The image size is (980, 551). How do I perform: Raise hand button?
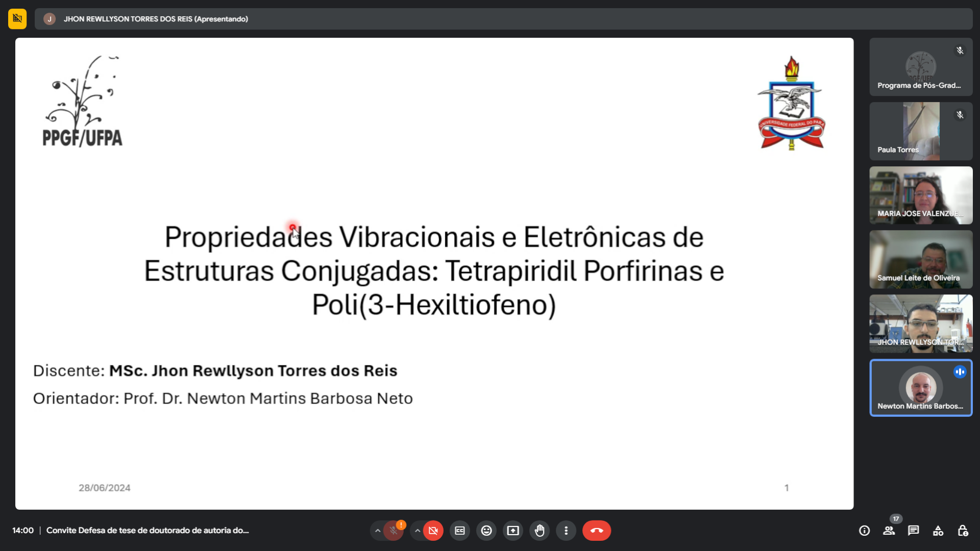pyautogui.click(x=540, y=531)
